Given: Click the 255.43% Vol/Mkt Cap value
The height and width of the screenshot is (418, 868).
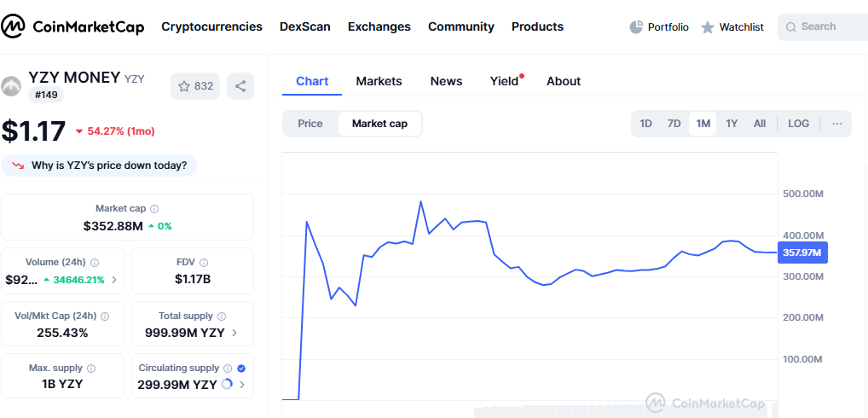Looking at the screenshot, I should [62, 333].
